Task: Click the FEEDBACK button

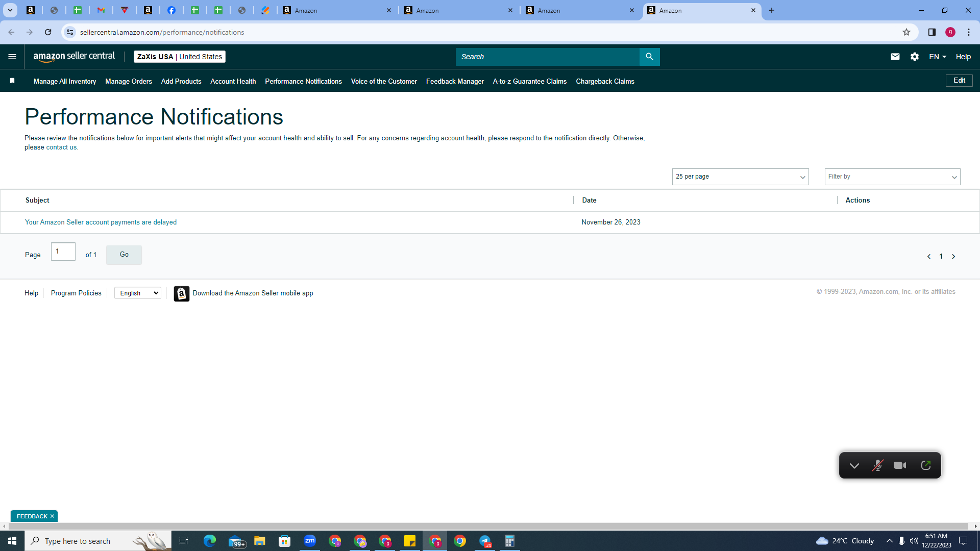Action: pos(32,516)
